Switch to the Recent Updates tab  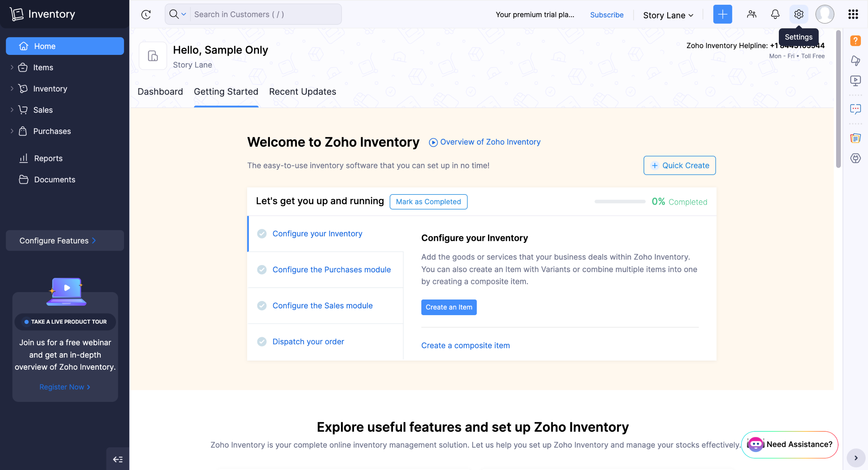302,91
